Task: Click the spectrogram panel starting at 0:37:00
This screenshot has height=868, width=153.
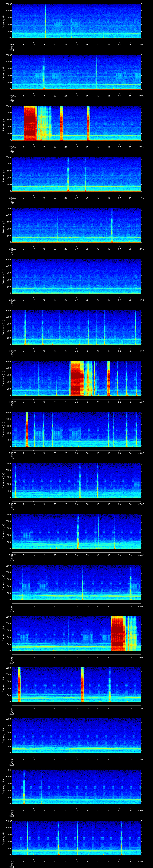Action: coord(77,21)
